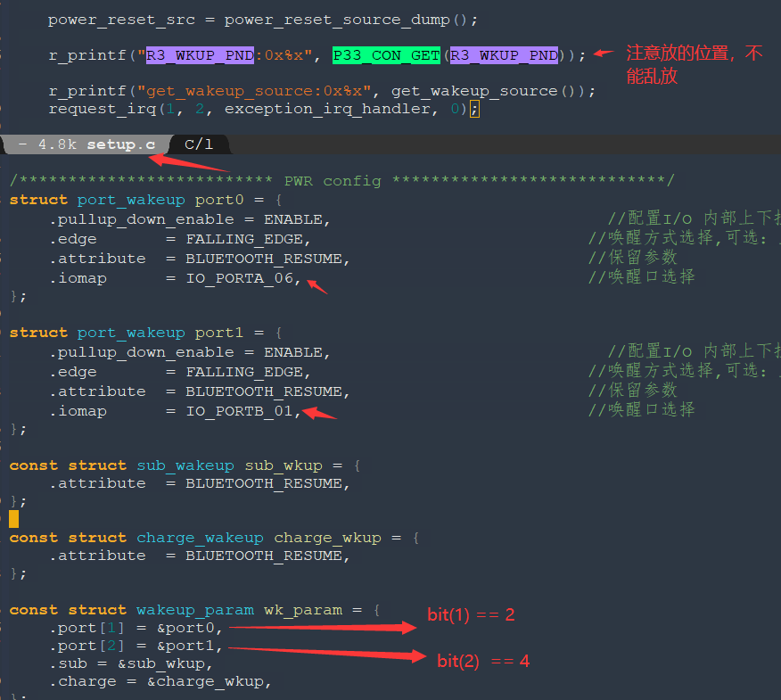Click the C/l major mode indicator

click(199, 144)
